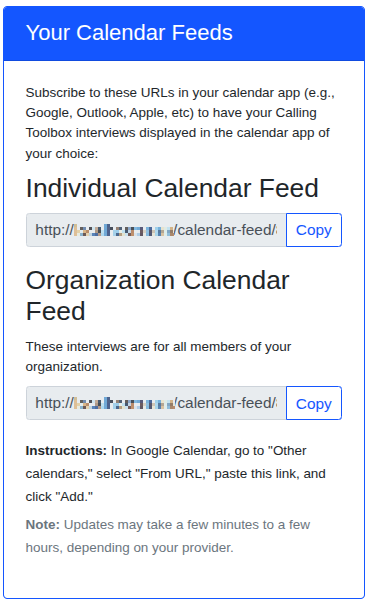The width and height of the screenshot is (371, 604).
Task: Click the bold "Instructions:" label
Action: coord(66,450)
